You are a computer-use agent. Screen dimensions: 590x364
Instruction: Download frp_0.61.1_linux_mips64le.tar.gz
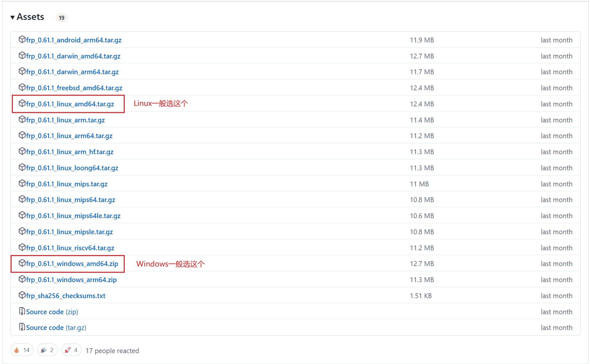point(73,216)
